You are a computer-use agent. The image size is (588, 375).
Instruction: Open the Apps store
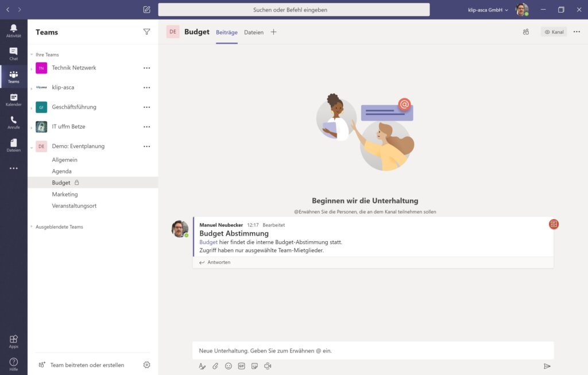(14, 342)
